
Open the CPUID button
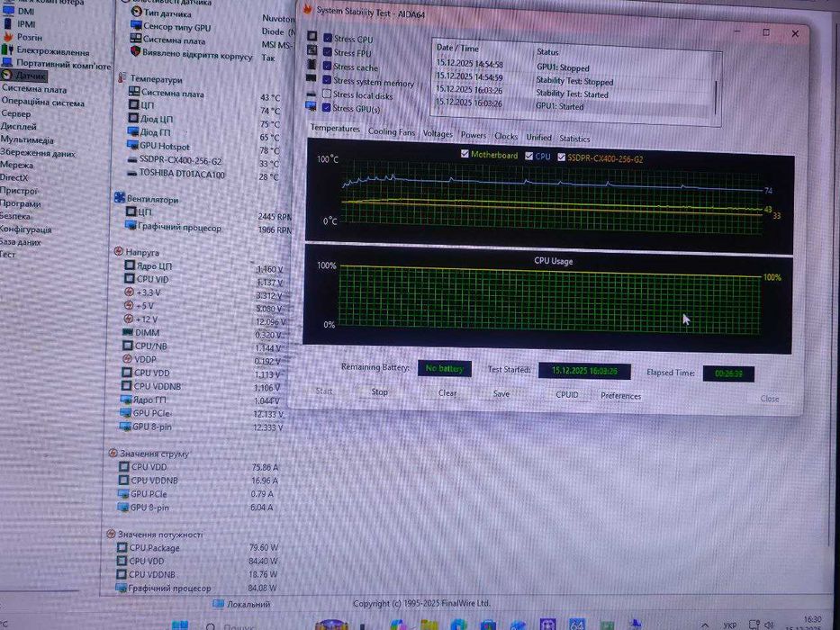click(567, 394)
